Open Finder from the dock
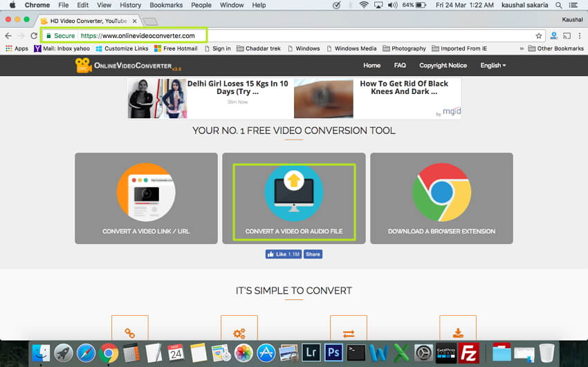 (x=41, y=352)
